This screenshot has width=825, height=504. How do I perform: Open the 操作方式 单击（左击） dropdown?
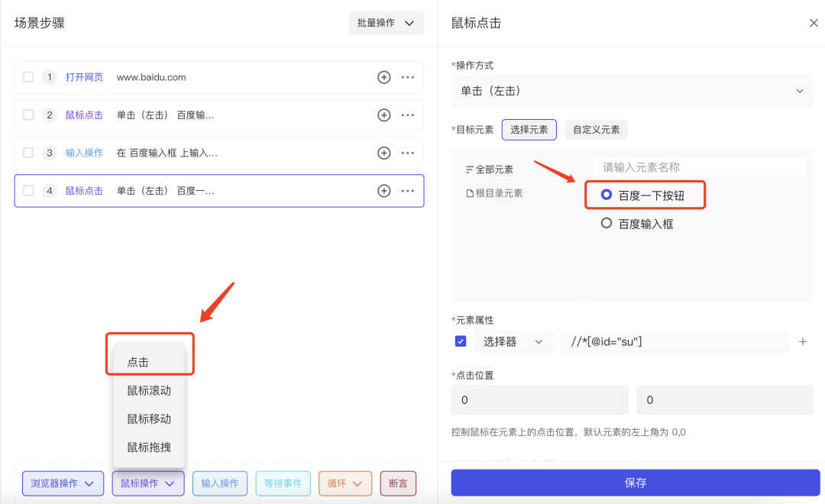point(632,91)
